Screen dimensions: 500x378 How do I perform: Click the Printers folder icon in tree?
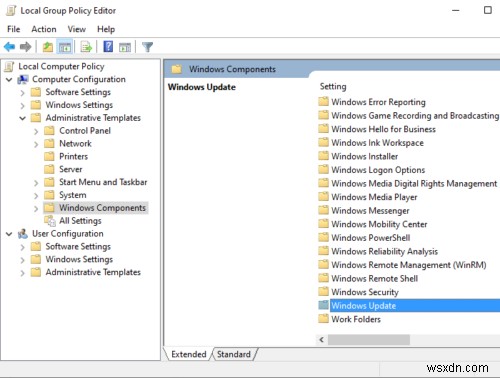pos(49,156)
